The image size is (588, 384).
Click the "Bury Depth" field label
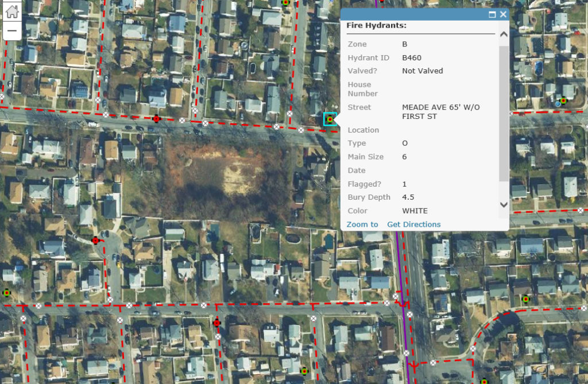click(369, 197)
